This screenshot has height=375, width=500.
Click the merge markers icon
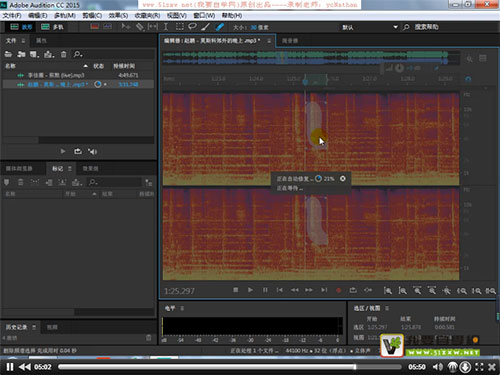point(35,182)
